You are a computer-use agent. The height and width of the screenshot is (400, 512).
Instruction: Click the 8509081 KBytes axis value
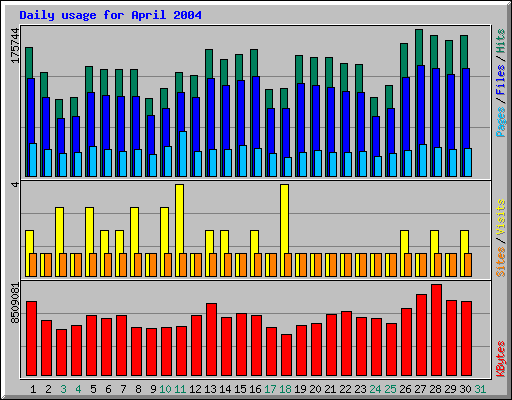(x=15, y=303)
